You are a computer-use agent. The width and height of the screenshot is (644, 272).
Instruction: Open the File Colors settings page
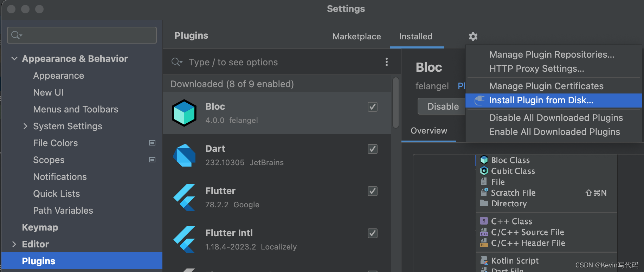tap(56, 143)
